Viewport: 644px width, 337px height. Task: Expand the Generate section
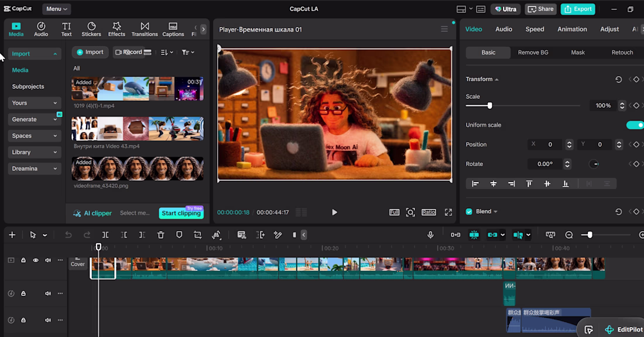[x=34, y=119]
